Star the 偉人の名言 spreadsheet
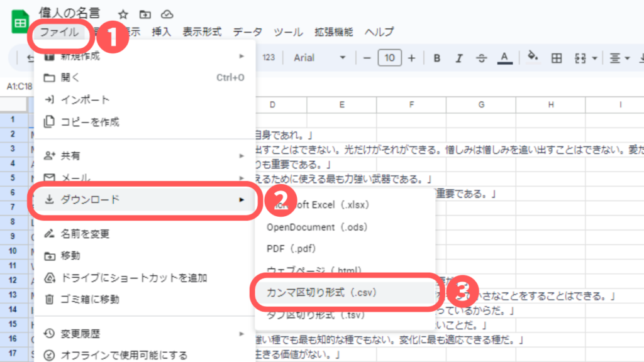Viewport: 644px width, 362px height. point(123,14)
